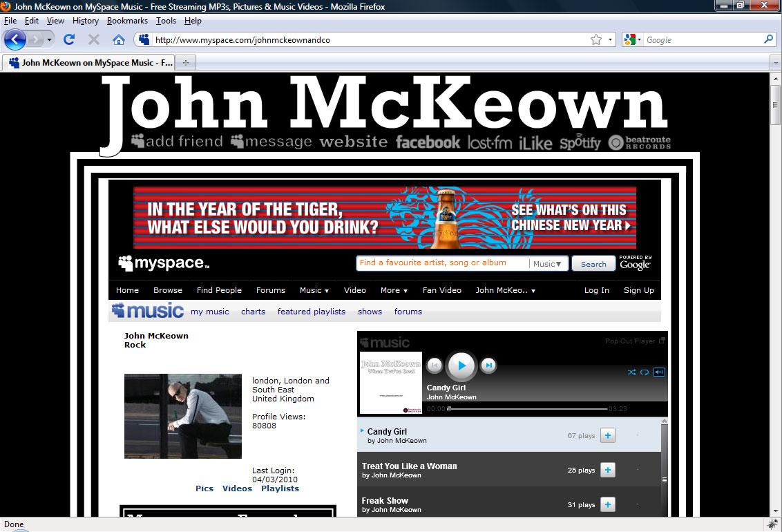Click the myspace Search button
Screen dimensions: 782x532
593,264
